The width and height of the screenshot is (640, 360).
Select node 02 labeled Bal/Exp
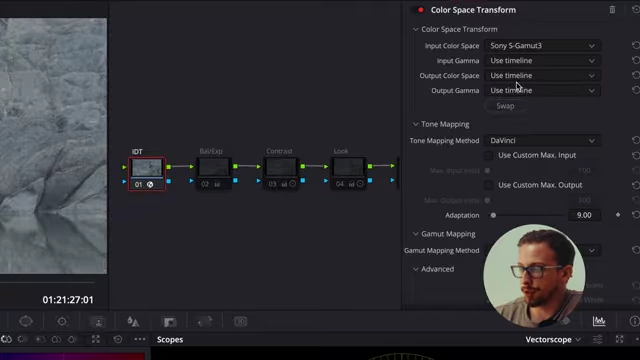pos(214,173)
